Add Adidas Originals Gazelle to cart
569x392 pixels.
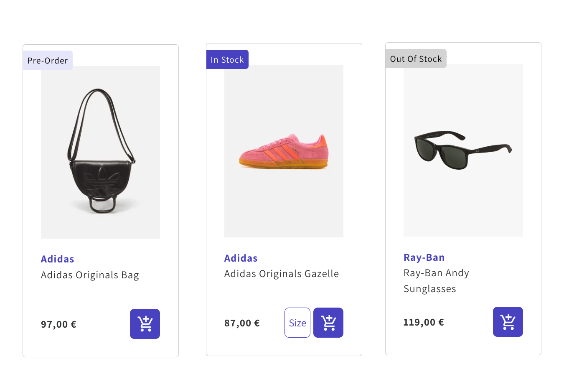(x=328, y=323)
